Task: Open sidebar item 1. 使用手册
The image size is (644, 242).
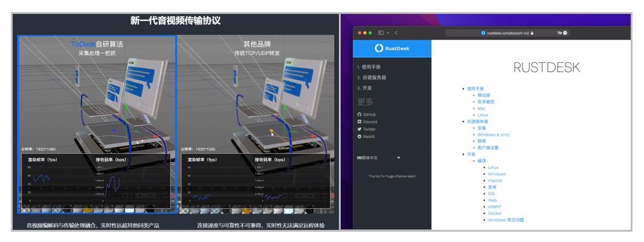Action: pos(369,67)
